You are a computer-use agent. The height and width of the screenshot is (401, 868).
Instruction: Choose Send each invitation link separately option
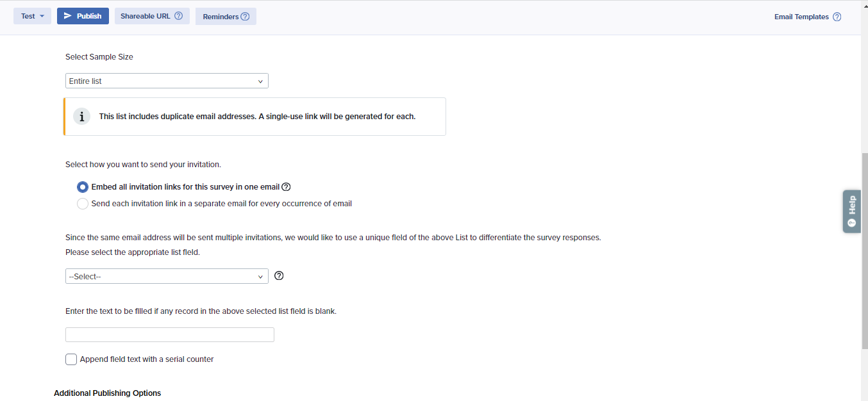pos(83,204)
